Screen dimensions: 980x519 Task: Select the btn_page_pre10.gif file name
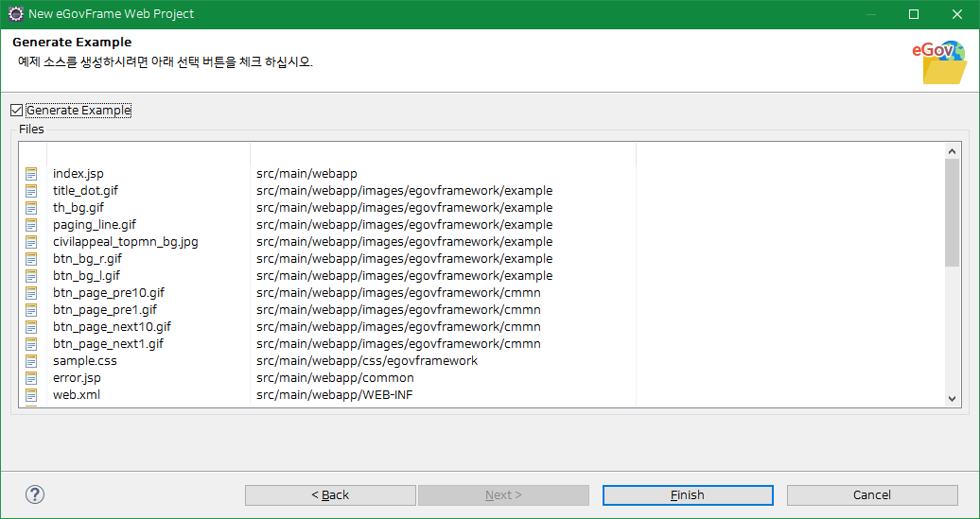tap(109, 293)
